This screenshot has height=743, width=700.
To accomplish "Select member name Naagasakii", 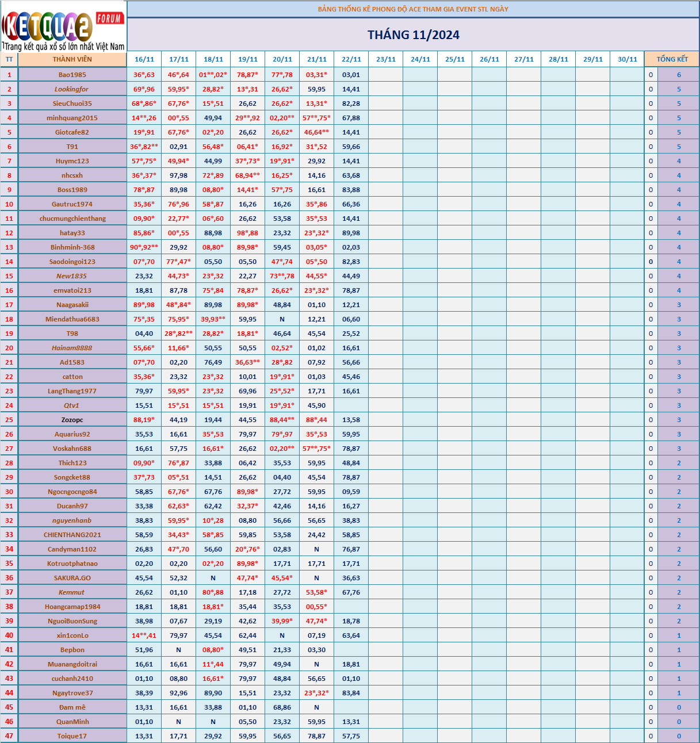I will (72, 305).
